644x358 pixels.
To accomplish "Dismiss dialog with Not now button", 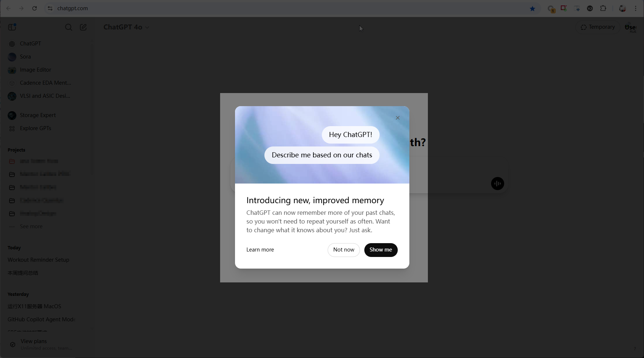I will [x=344, y=250].
